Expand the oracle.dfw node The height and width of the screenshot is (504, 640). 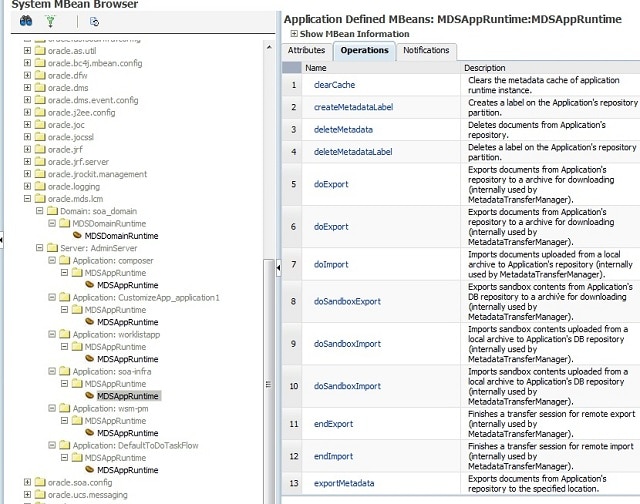click(x=27, y=75)
